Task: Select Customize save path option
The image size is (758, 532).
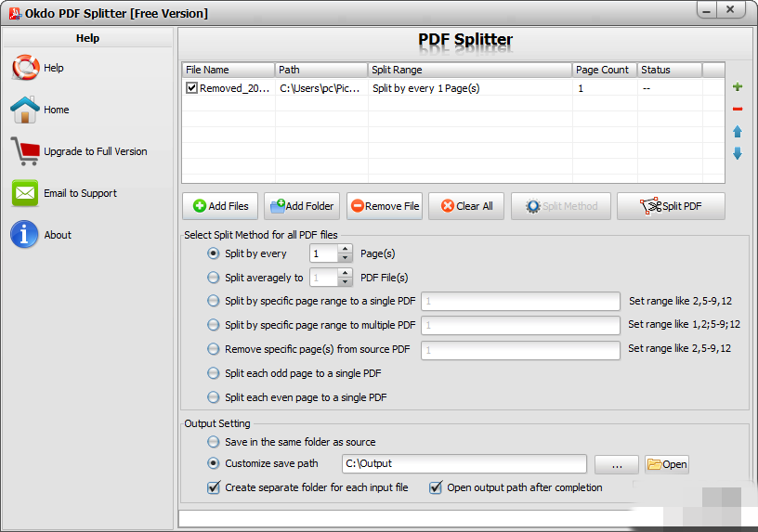Action: coord(214,463)
